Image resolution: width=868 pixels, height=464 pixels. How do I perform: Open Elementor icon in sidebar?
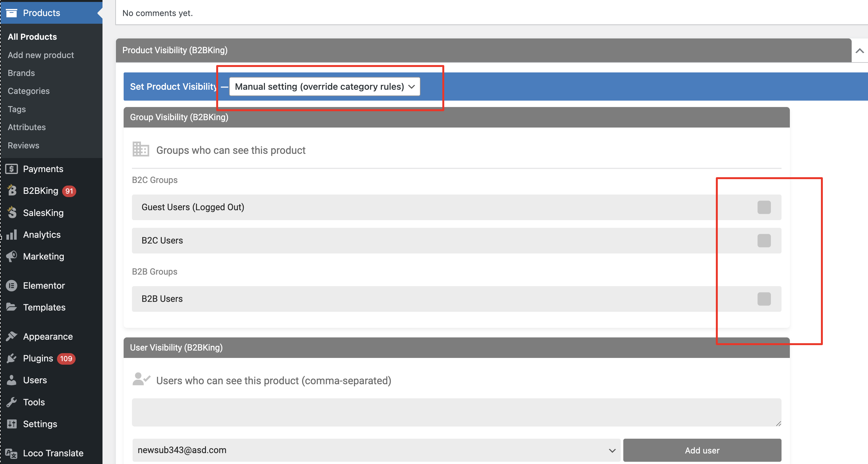click(x=12, y=286)
